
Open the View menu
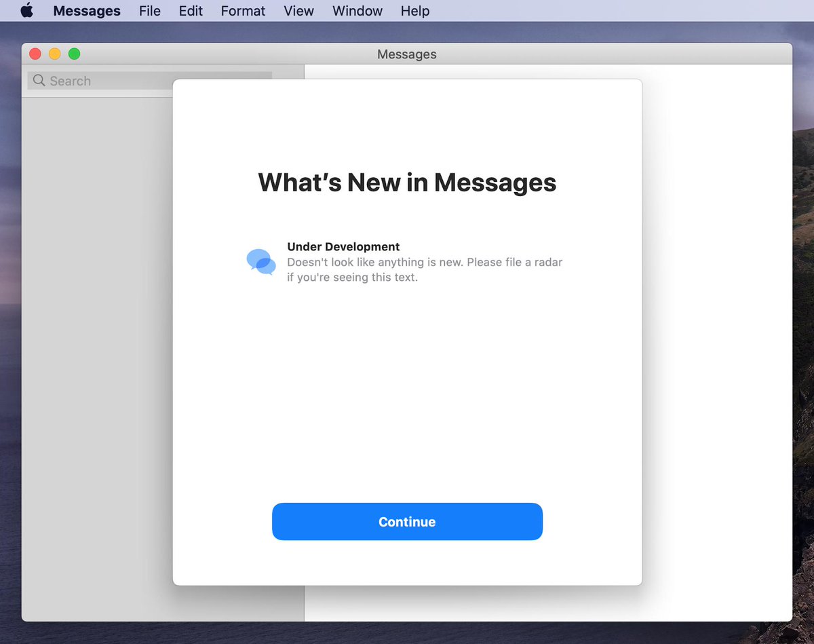click(298, 11)
